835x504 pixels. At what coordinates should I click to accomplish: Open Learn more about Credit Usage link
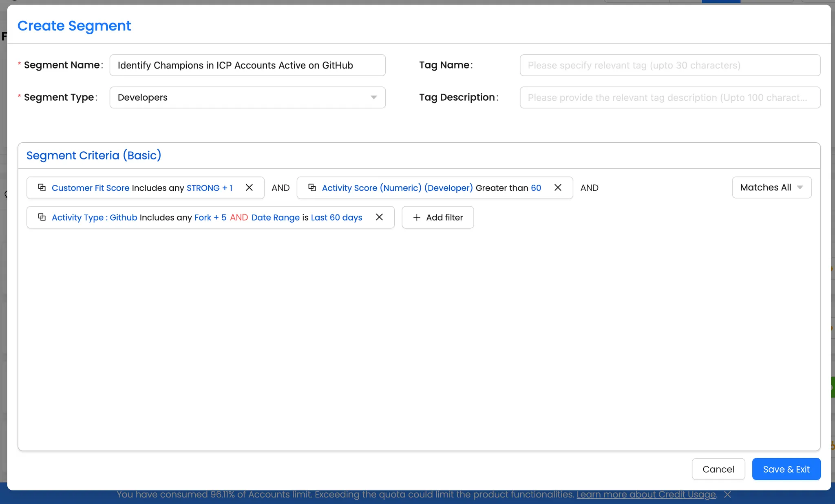click(x=646, y=495)
